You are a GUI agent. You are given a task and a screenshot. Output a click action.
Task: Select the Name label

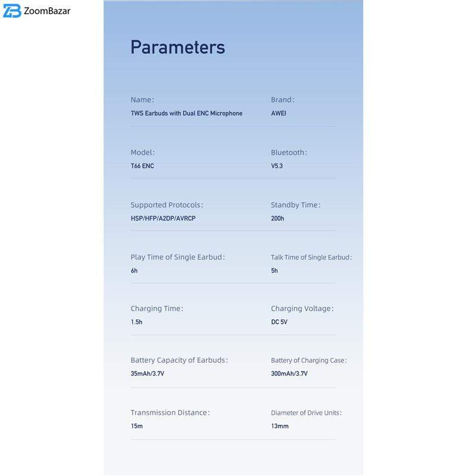(142, 99)
